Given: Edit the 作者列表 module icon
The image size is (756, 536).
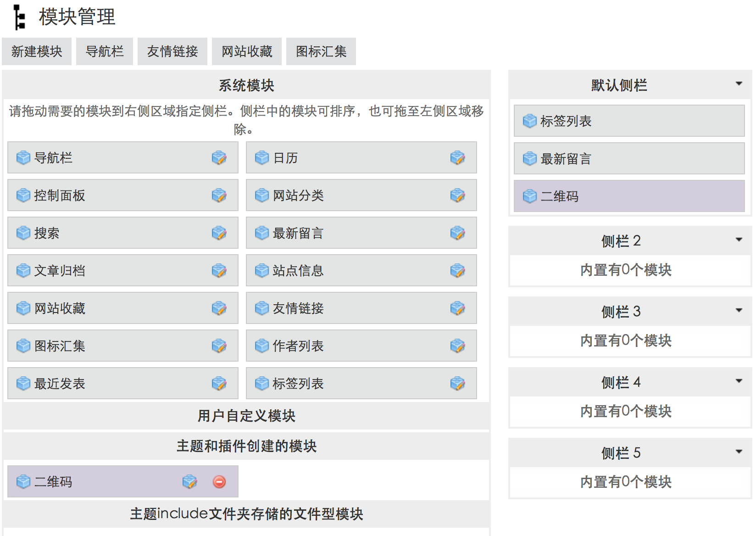Looking at the screenshot, I should [x=458, y=346].
